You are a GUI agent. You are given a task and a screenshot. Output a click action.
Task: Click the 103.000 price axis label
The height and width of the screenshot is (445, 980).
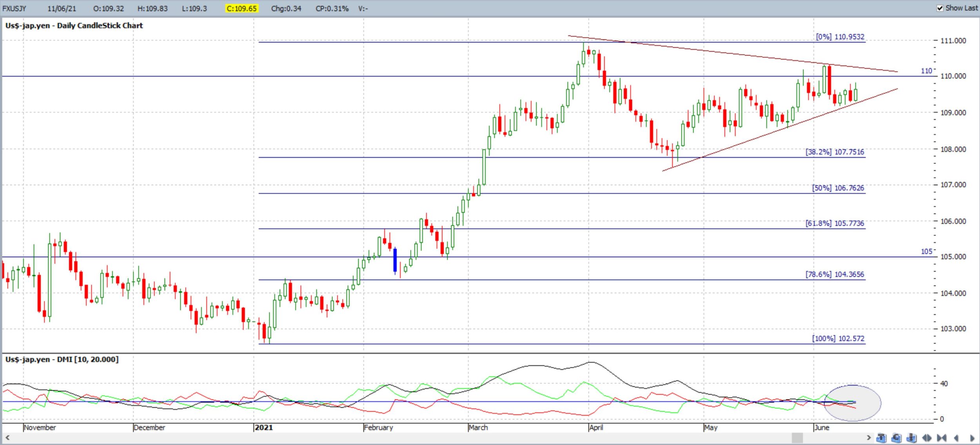click(x=953, y=329)
